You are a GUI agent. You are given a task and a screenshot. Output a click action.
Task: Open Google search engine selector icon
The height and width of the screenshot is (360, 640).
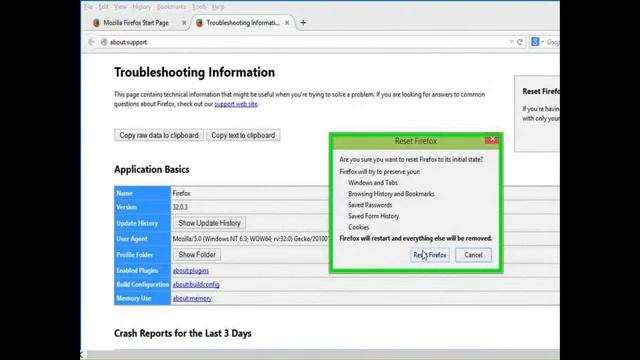pos(536,42)
